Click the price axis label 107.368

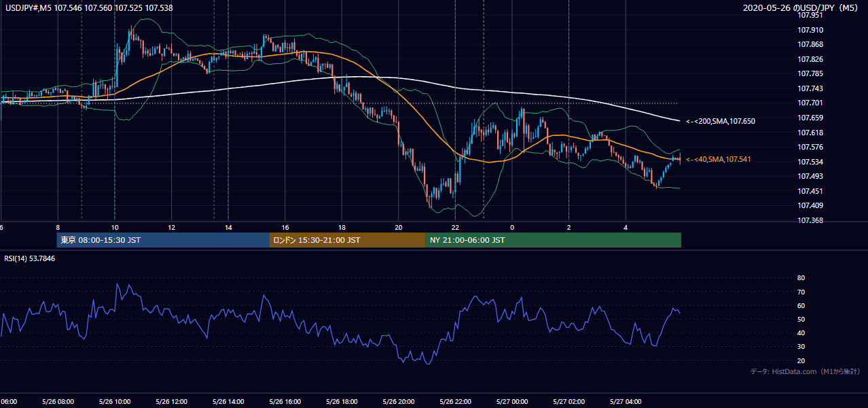tap(811, 220)
